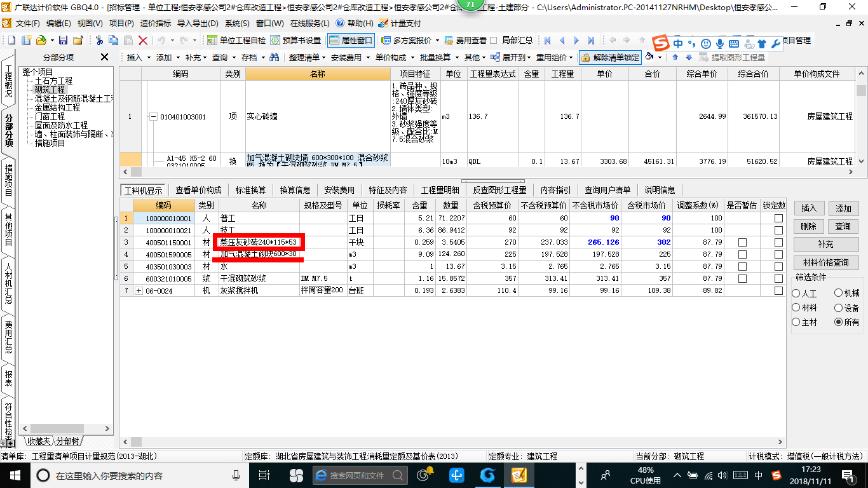Toggle 锁定 checkbox for 灰浆搅拌机 row
The image size is (868, 488).
click(778, 290)
